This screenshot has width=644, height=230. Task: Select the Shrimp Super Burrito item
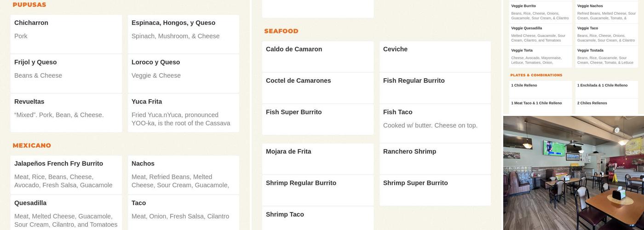435,190
